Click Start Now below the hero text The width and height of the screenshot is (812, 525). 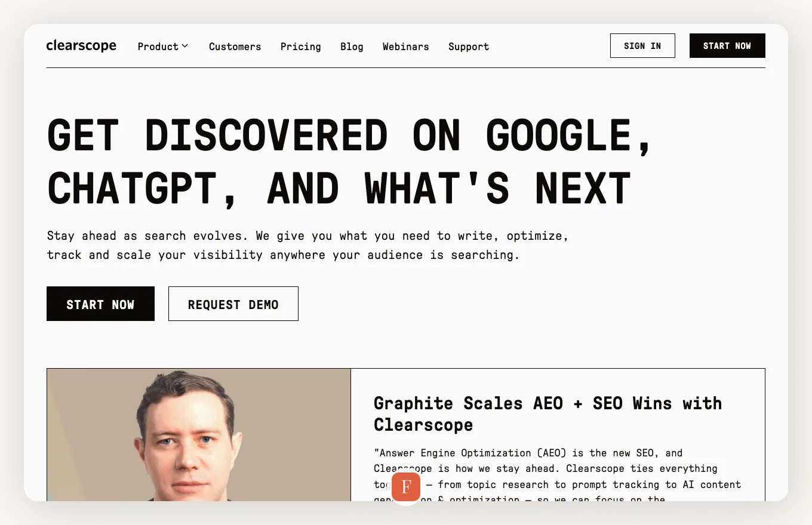coord(100,304)
